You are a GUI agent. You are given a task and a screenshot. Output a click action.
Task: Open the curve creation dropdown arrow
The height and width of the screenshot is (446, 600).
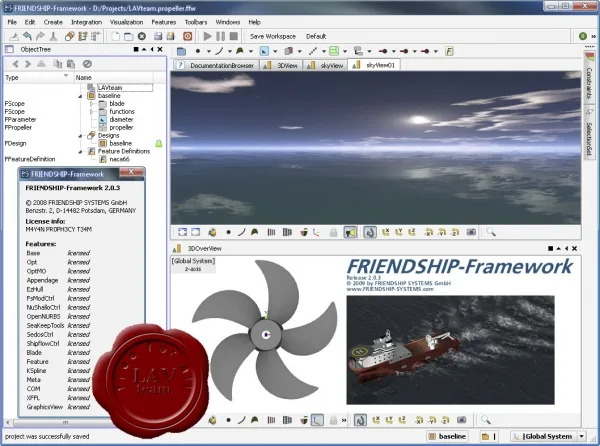(230, 51)
